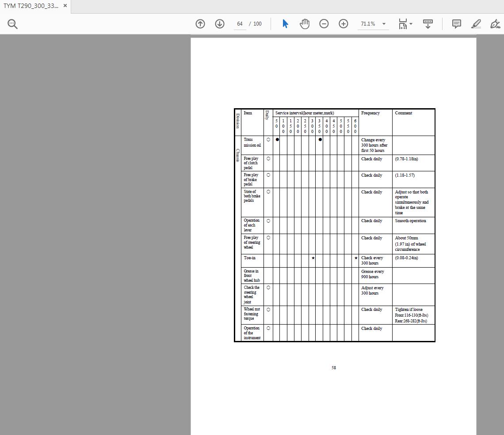Open the zoom level chevron next to 71.1%
The image size is (504, 435).
tap(384, 24)
